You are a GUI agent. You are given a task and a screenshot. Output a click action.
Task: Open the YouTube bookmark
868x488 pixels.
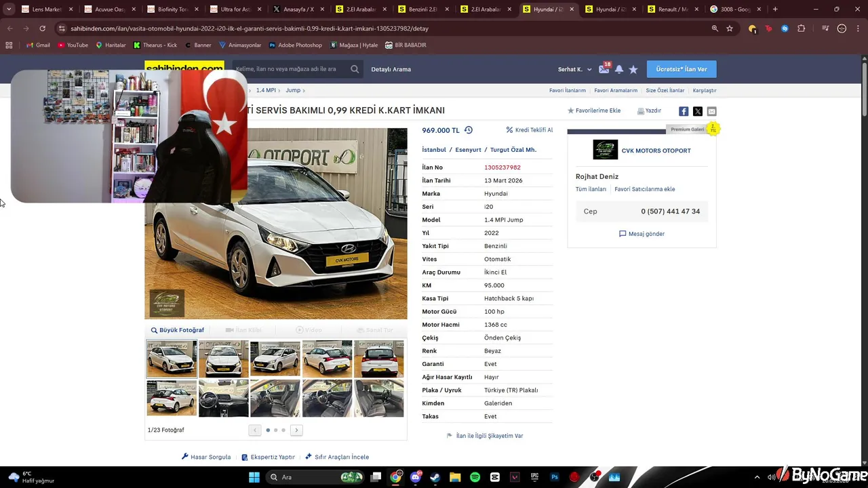(x=73, y=45)
